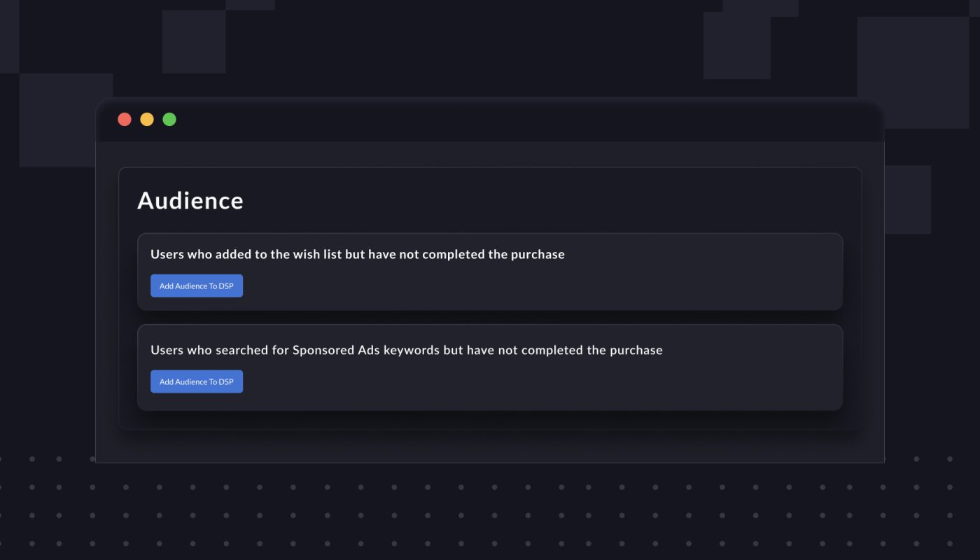The height and width of the screenshot is (560, 980).
Task: Click the green maximize window dot
Action: tap(169, 119)
